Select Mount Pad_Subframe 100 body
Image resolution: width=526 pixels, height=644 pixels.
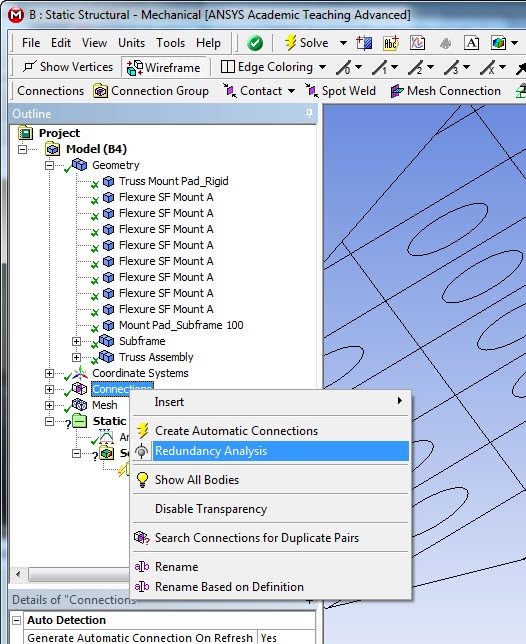coord(181,325)
